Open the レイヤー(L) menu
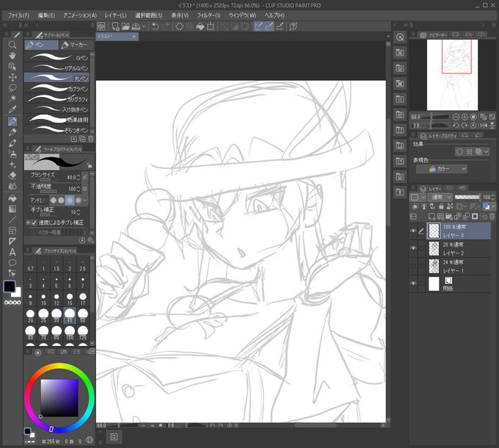Screen dimensions: 499x448 click(115, 15)
